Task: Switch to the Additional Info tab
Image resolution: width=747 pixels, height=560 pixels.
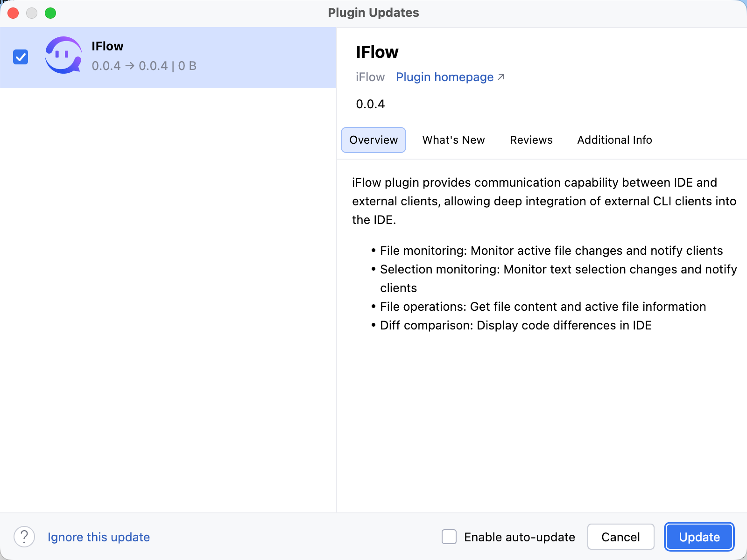Action: (614, 140)
